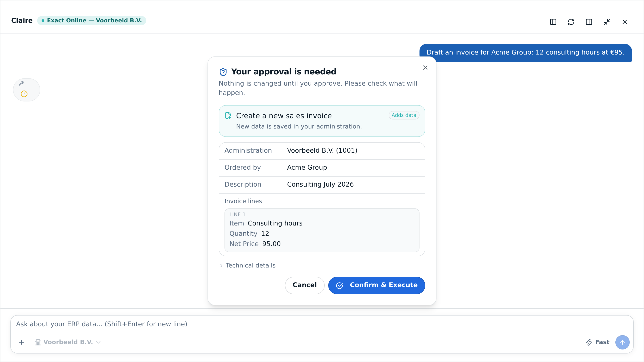Click the shield question icon in dialog
Screen dimensions: 644x362
223,72
